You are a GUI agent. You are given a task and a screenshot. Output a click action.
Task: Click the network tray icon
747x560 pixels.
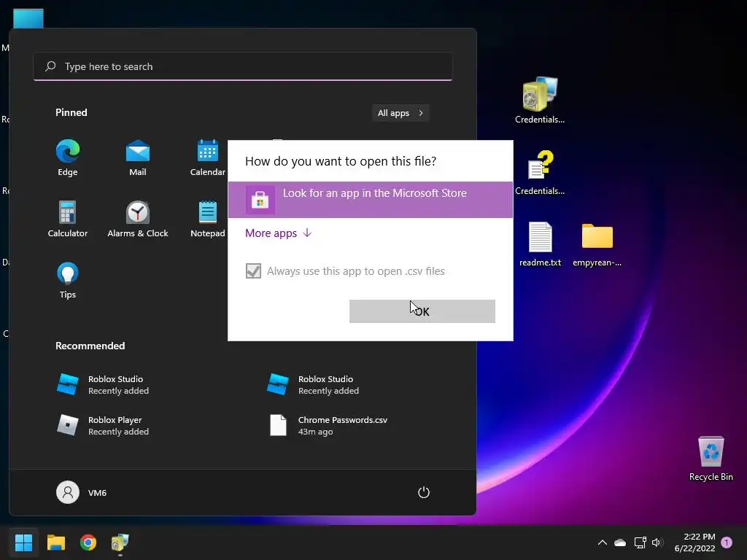point(640,542)
